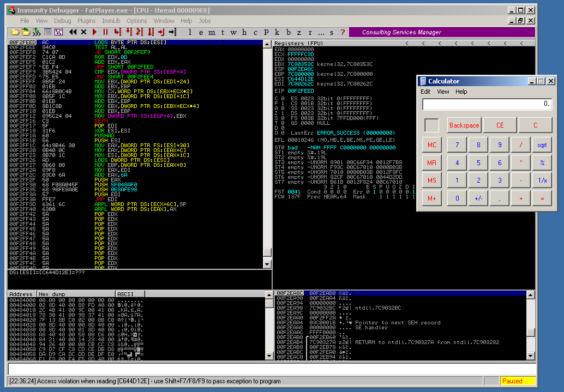Click the red question mark help icon
Screen dimensions: 564x392
(343, 32)
